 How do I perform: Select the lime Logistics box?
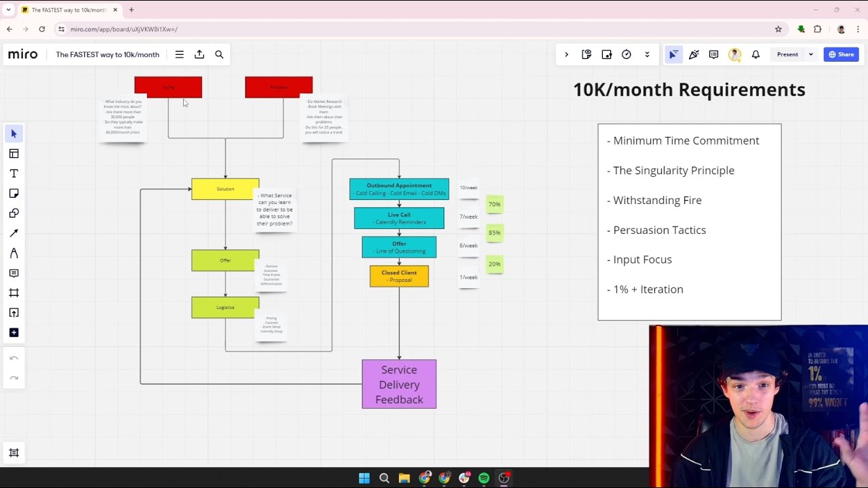tap(225, 308)
